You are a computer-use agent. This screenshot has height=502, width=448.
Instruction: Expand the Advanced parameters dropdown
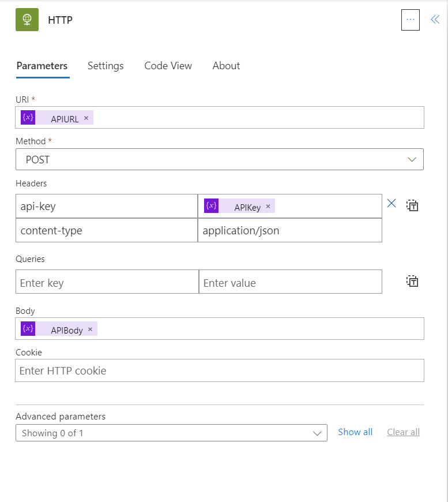171,433
